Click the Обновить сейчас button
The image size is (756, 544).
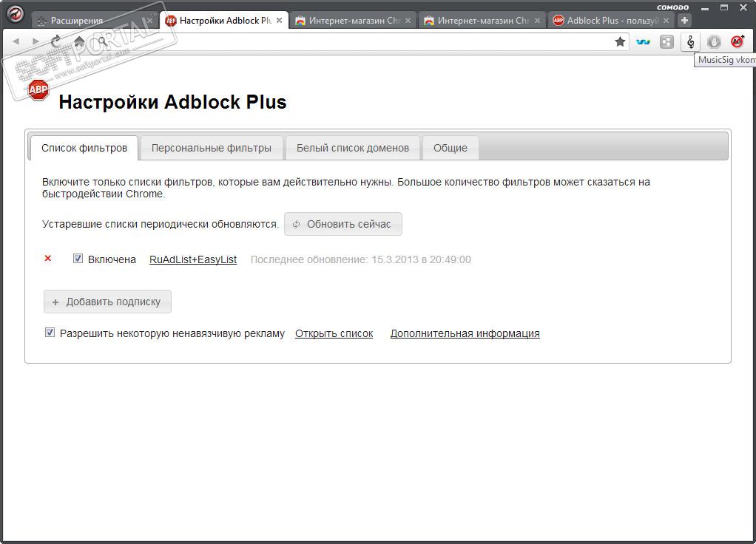pos(342,224)
